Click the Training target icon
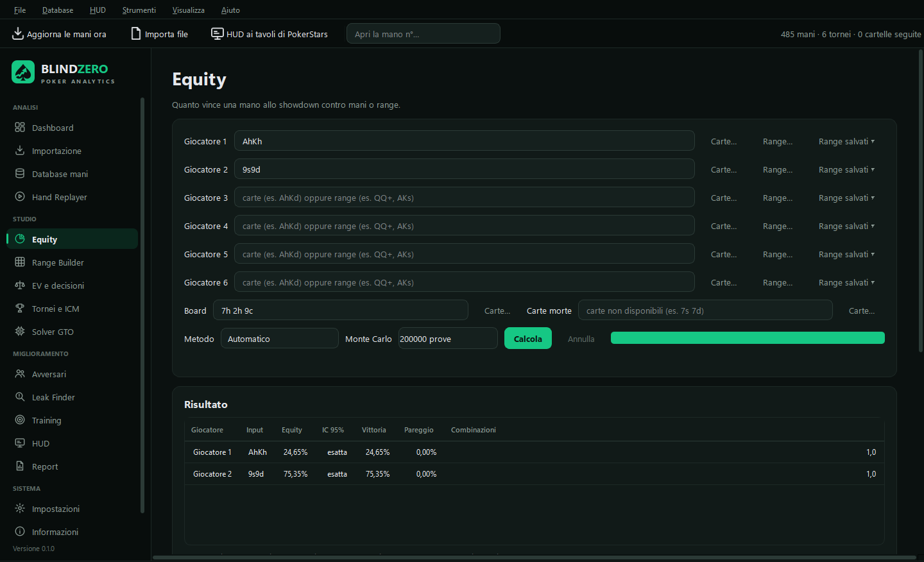The height and width of the screenshot is (562, 924). (20, 420)
